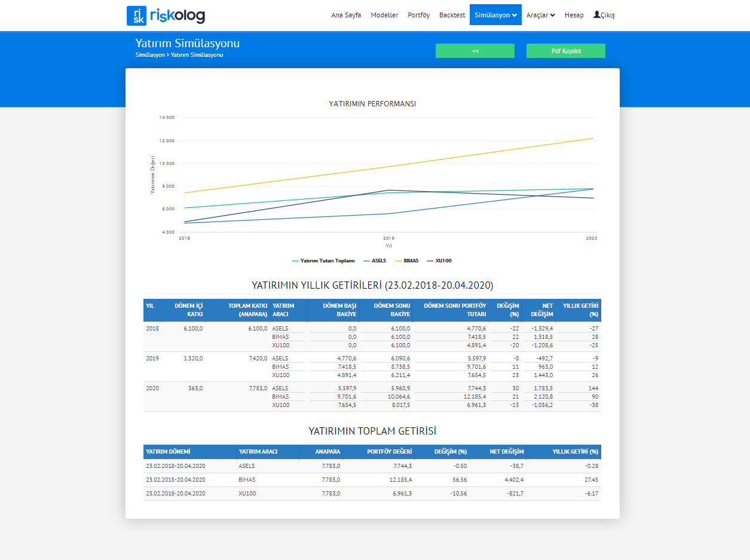The height and width of the screenshot is (560, 750).
Task: Click the << back button
Action: click(475, 51)
